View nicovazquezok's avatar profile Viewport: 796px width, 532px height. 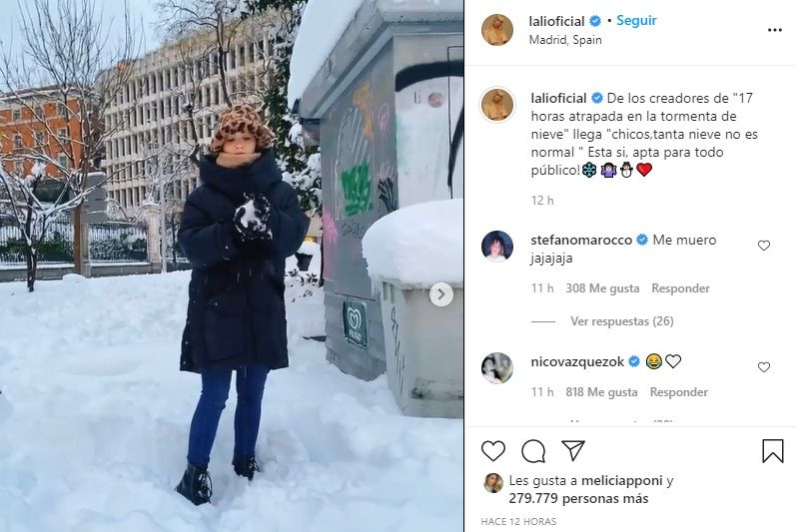[497, 367]
